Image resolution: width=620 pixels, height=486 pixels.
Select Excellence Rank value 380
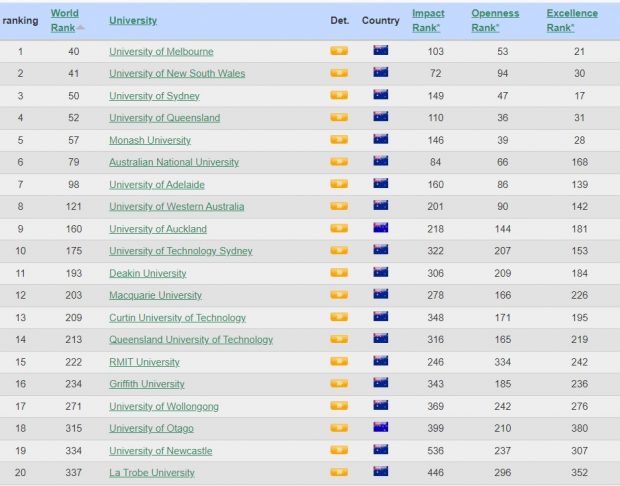(x=579, y=428)
